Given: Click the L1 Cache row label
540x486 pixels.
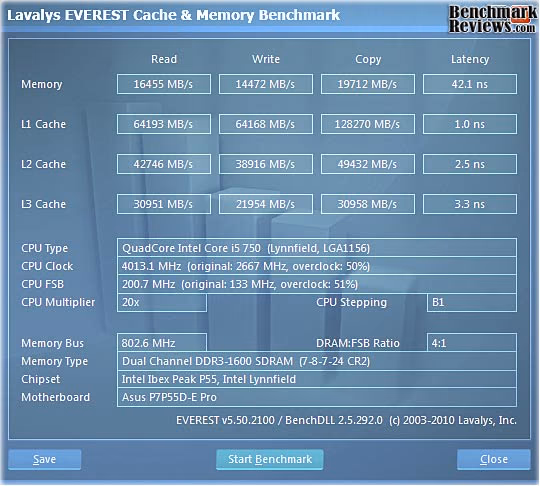Looking at the screenshot, I should [x=43, y=124].
